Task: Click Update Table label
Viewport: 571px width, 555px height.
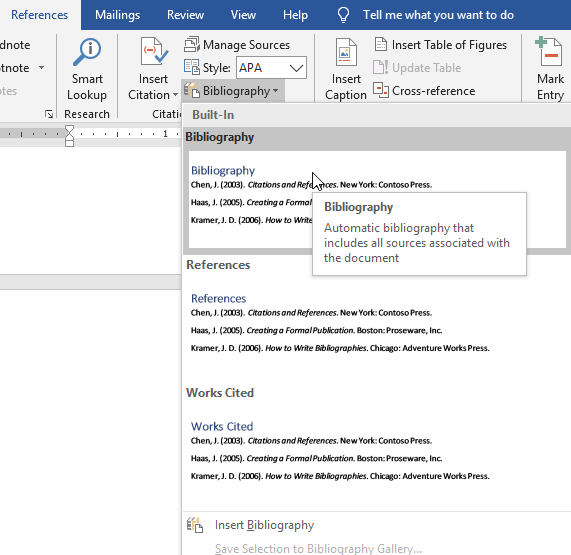Action: pos(426,68)
